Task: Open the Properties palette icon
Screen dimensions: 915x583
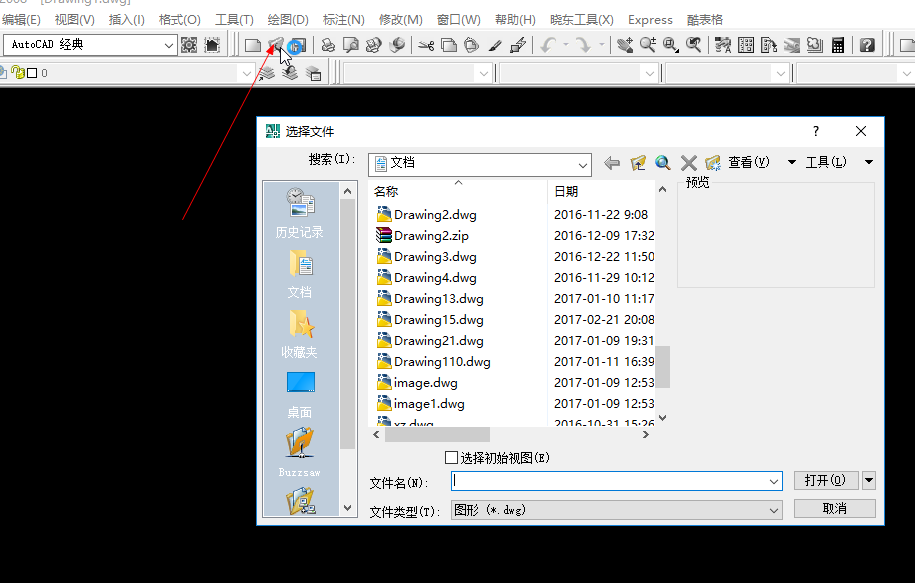Action: point(723,45)
